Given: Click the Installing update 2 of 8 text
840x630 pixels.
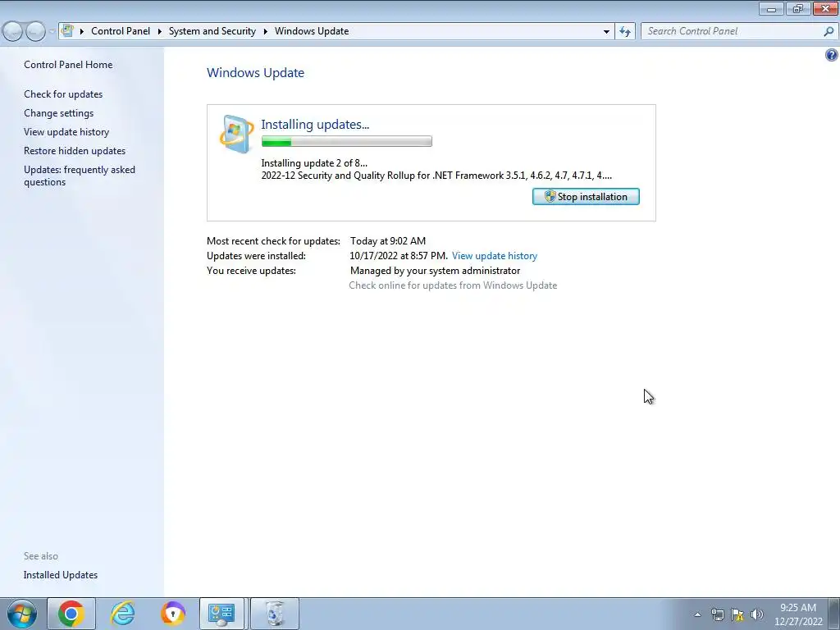Looking at the screenshot, I should point(314,163).
